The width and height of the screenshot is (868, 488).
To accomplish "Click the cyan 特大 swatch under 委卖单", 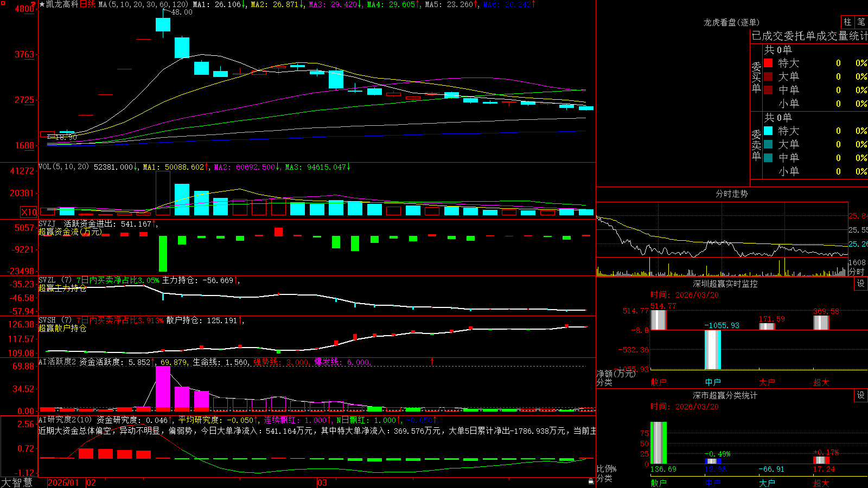I will (x=768, y=131).
